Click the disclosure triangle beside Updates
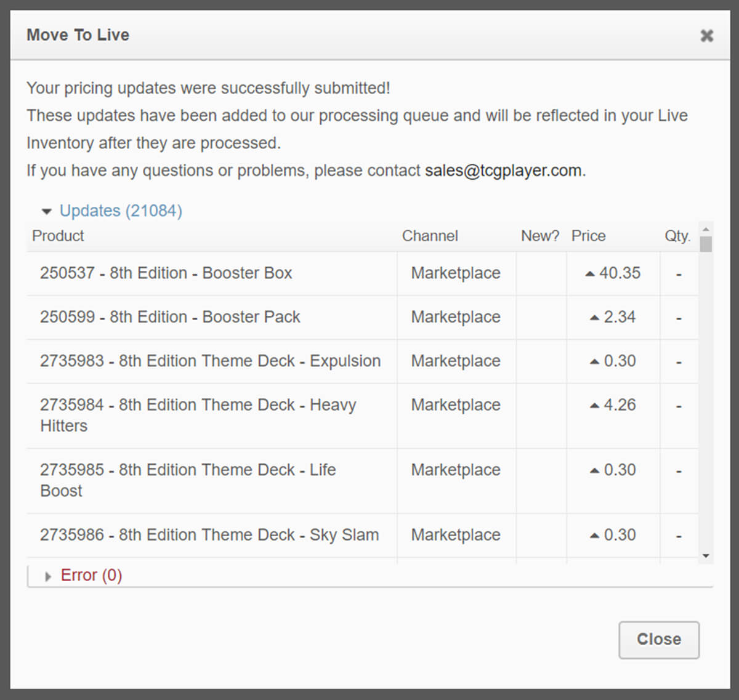 point(47,211)
